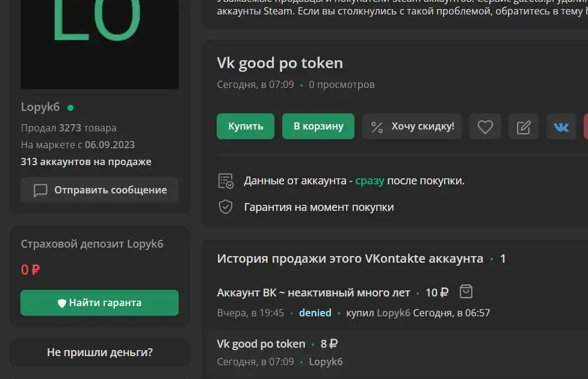This screenshot has width=588, height=379.
Task: Click Сегодня, в 07:09 under listing title
Action: tap(255, 85)
